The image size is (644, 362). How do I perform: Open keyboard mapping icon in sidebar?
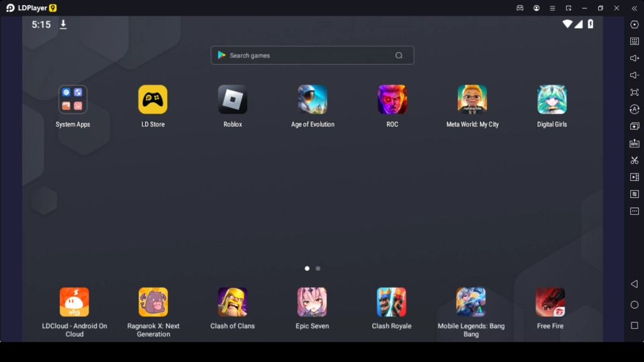tap(635, 41)
